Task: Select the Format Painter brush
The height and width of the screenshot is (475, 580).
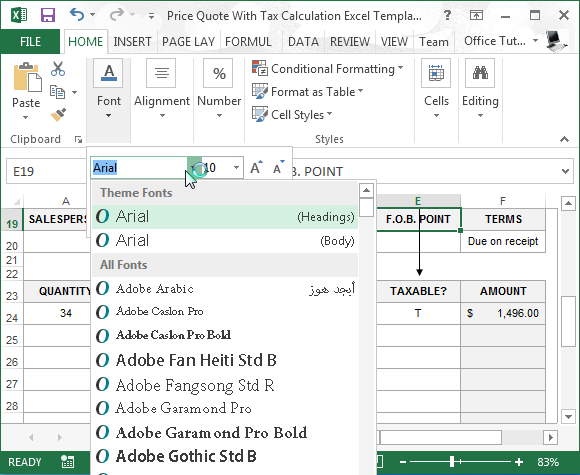Action: [x=58, y=115]
